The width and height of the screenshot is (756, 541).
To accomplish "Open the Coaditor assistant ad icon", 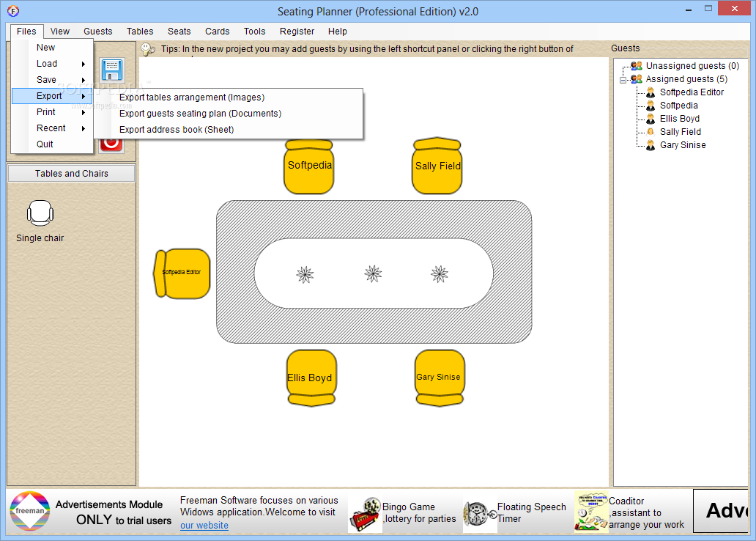I will pyautogui.click(x=592, y=512).
